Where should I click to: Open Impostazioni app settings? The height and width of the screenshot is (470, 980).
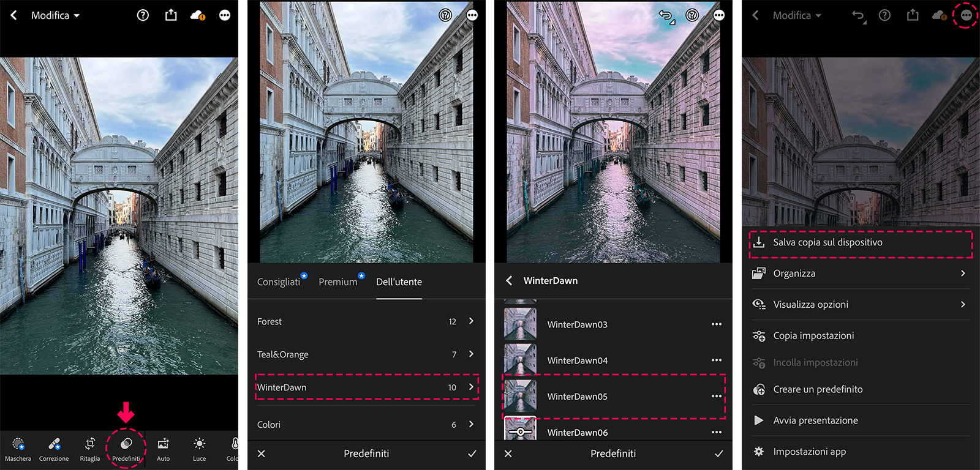point(861,452)
